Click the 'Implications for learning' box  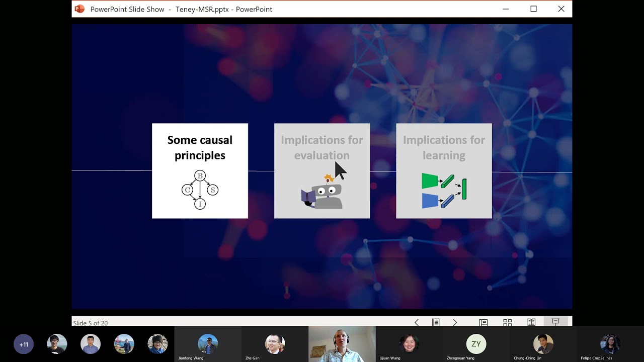444,171
